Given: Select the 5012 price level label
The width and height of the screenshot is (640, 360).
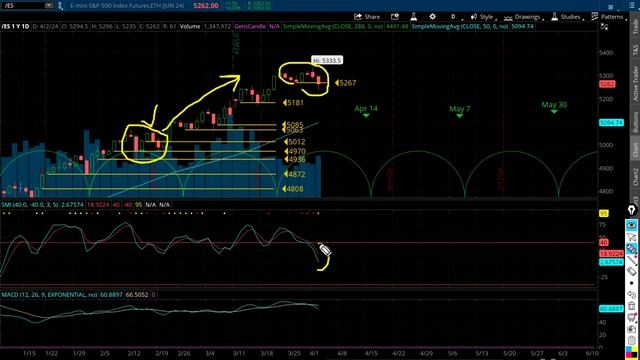Looking at the screenshot, I should tap(295, 142).
